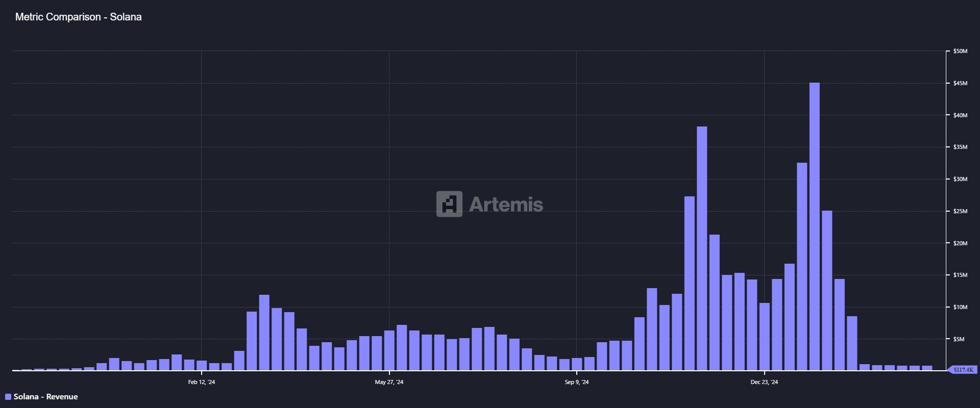The height and width of the screenshot is (408, 980).
Task: Click the $117.4K current value tag
Action: [x=963, y=370]
